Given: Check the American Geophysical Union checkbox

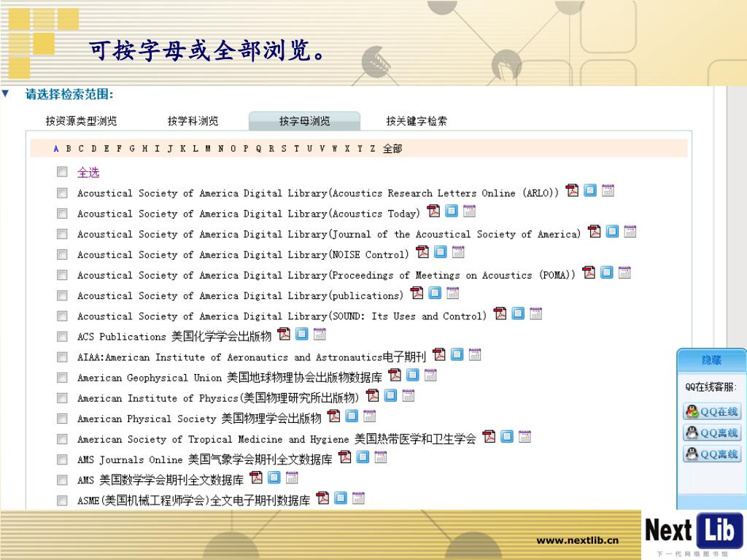Looking at the screenshot, I should click(x=62, y=378).
